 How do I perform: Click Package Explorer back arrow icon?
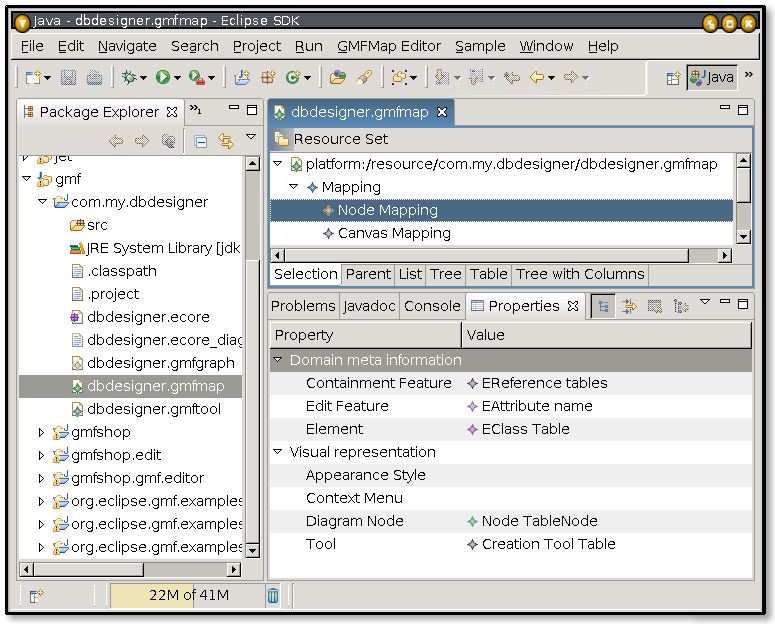(x=116, y=141)
